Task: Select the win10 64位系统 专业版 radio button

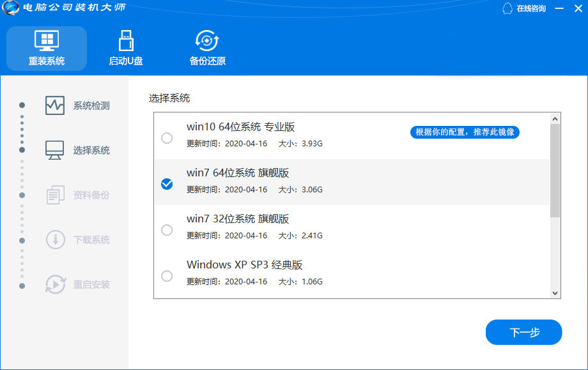Action: click(167, 138)
